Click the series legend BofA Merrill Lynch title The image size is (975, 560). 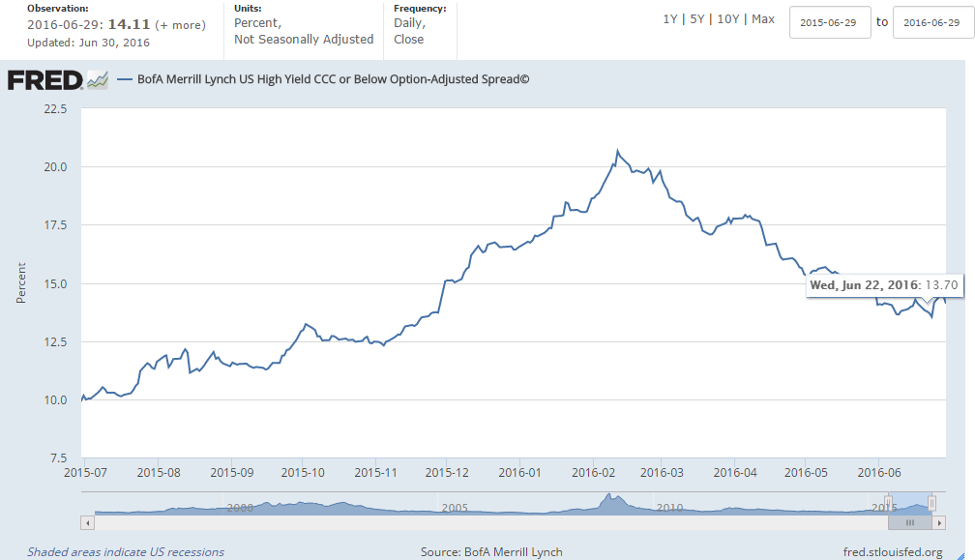tap(334, 79)
